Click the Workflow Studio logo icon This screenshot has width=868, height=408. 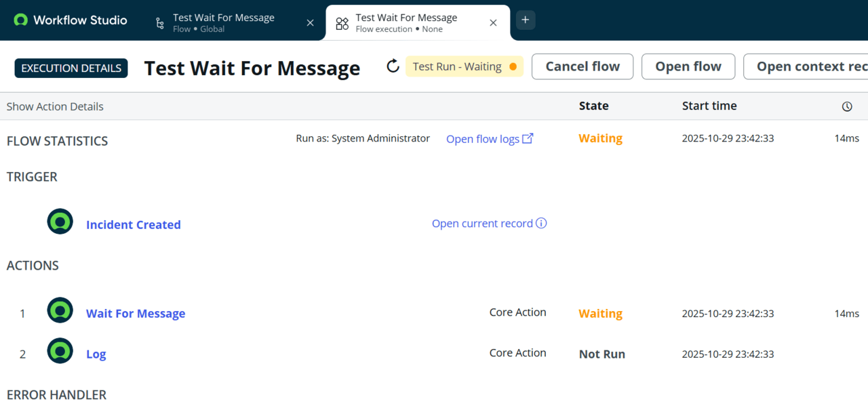click(x=21, y=20)
